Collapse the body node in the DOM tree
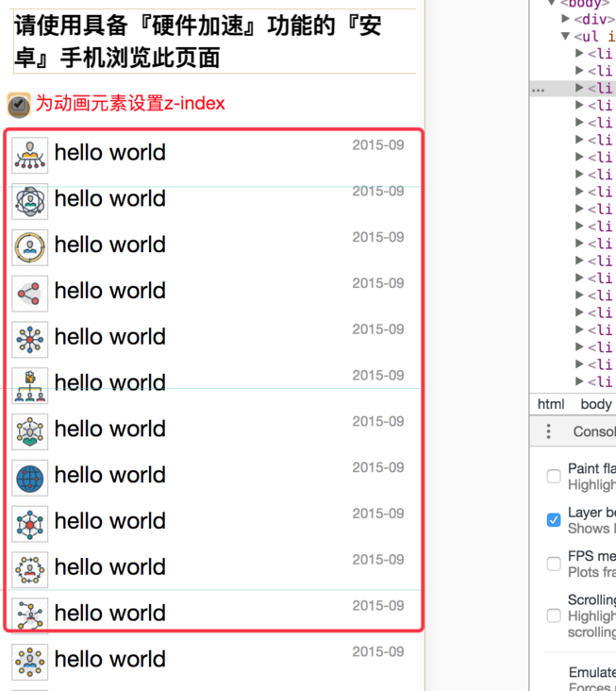616x691 pixels. coord(551,3)
